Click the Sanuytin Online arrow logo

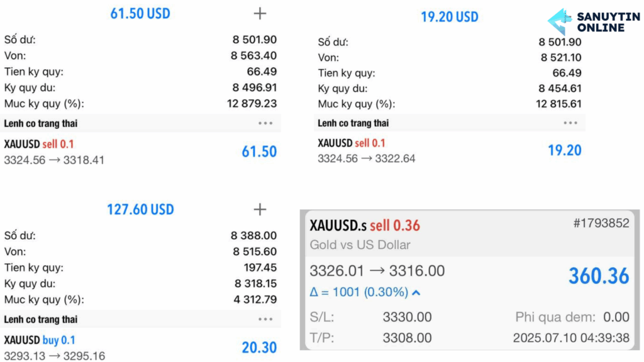(560, 21)
